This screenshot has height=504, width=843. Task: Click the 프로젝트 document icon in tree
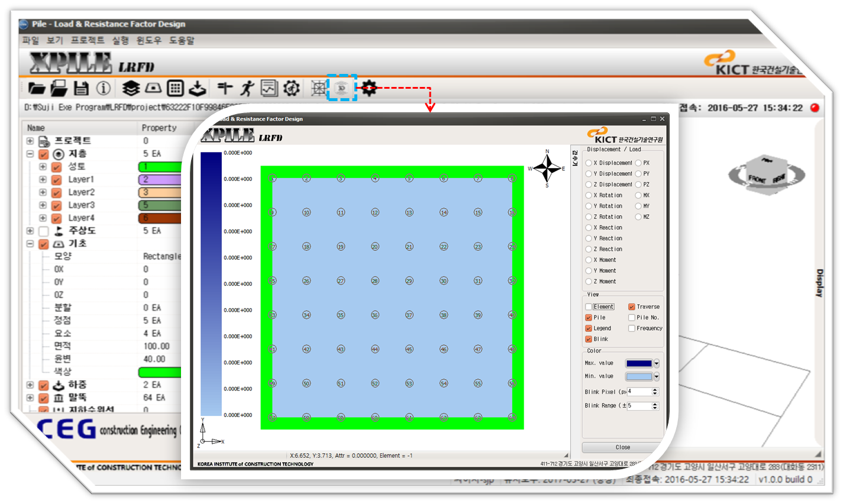pos(44,141)
